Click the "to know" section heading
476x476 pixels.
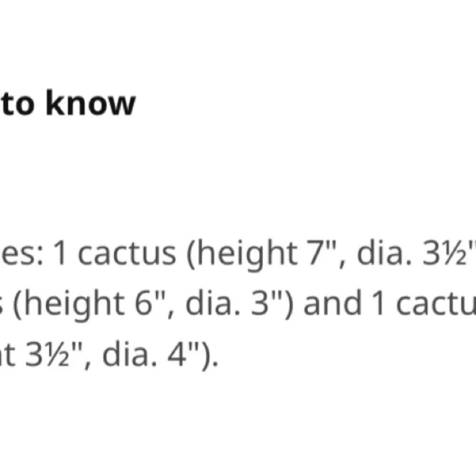pyautogui.click(x=68, y=103)
